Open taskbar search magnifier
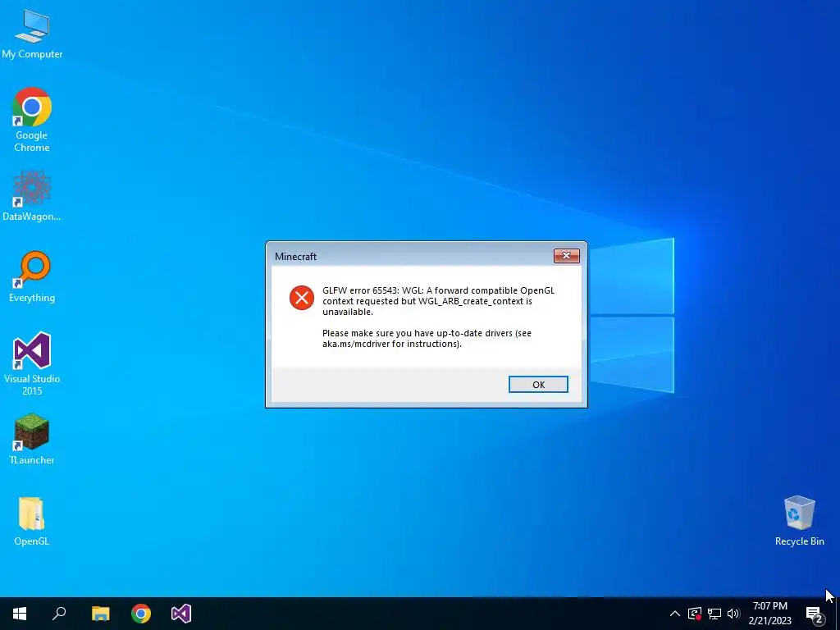 coord(59,614)
